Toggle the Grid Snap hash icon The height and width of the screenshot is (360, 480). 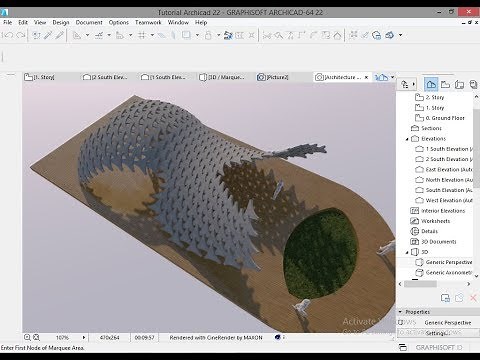click(142, 35)
